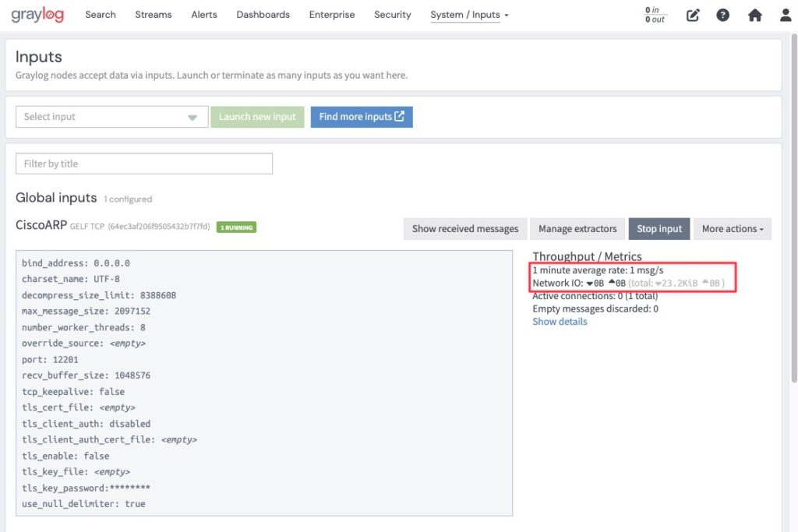Open the Security menu item
Viewport: 798px width, 532px height.
click(x=393, y=15)
